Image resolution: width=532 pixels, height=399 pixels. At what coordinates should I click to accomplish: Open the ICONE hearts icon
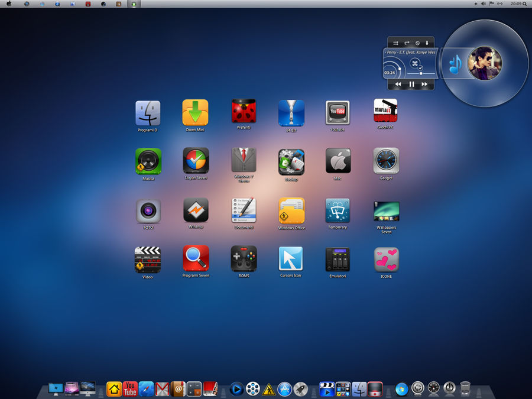[386, 259]
